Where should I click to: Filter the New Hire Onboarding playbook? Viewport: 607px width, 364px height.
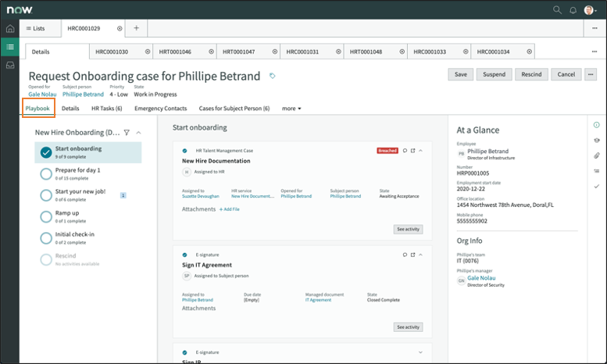click(x=127, y=133)
